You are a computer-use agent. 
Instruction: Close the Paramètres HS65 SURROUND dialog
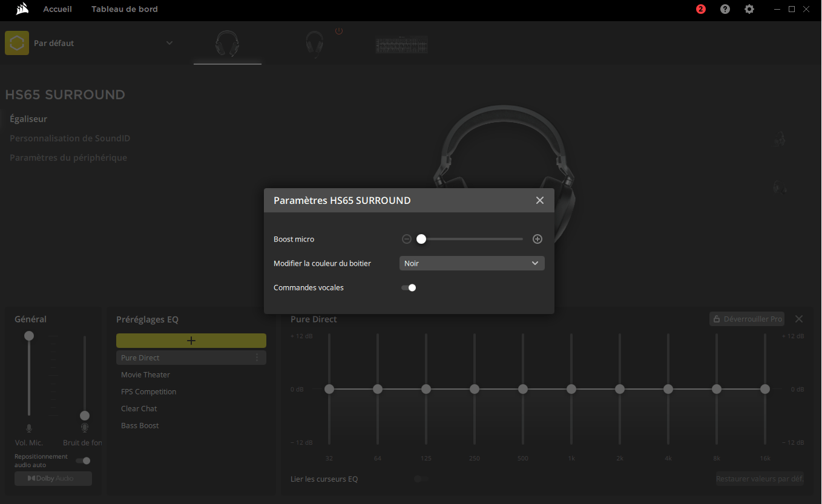point(540,200)
